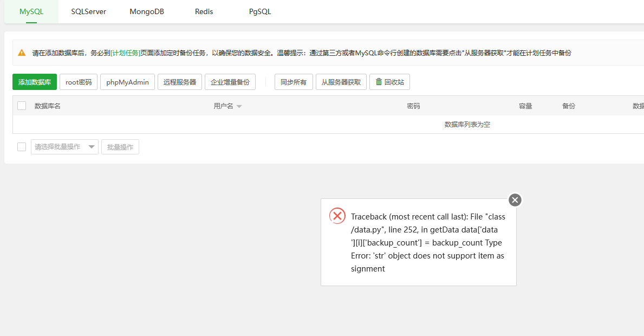Launch phpMyAdmin

[127, 82]
